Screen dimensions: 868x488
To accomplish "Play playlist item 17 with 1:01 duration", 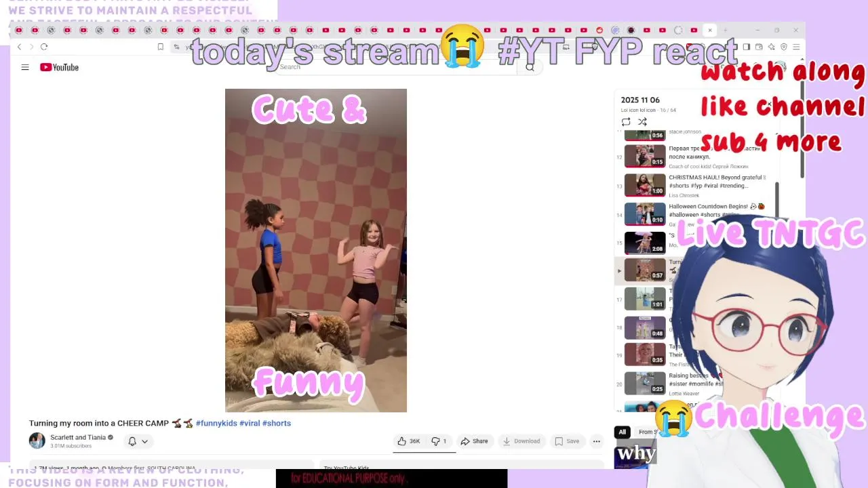I will point(645,298).
